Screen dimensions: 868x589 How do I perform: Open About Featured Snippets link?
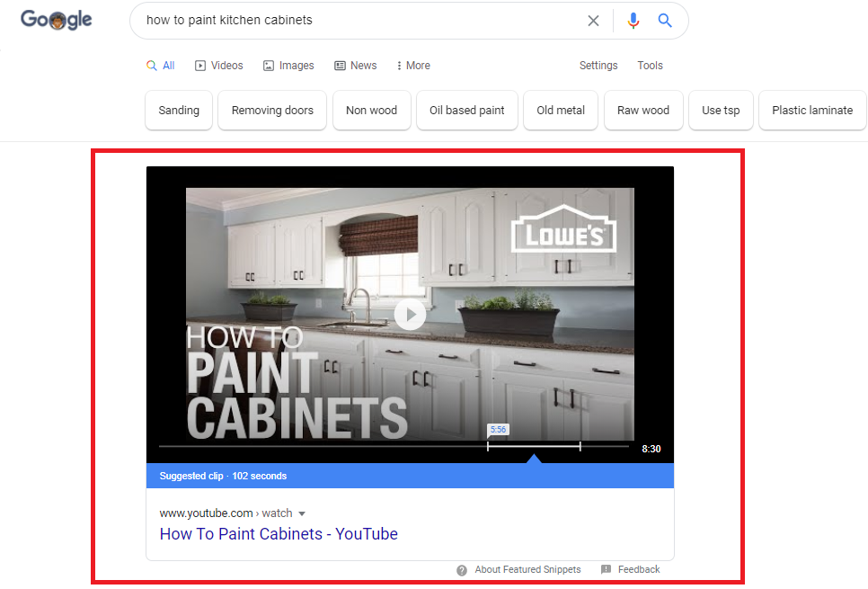click(x=527, y=569)
